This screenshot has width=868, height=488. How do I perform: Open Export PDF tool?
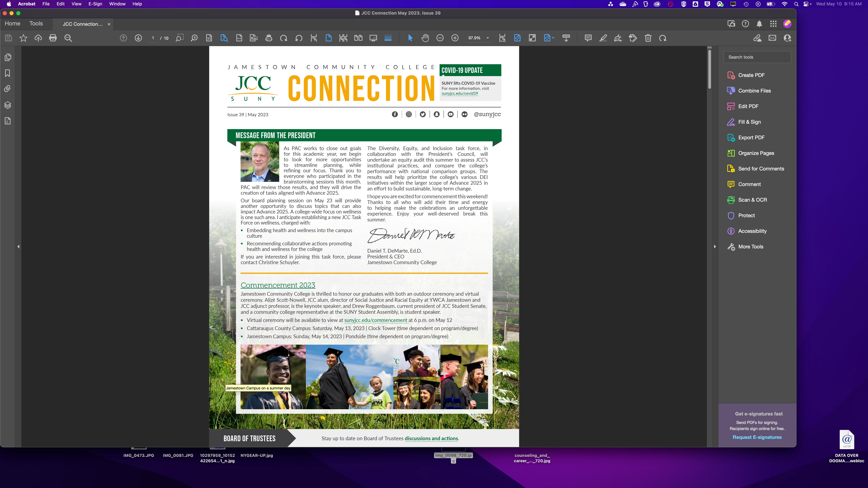pyautogui.click(x=751, y=137)
